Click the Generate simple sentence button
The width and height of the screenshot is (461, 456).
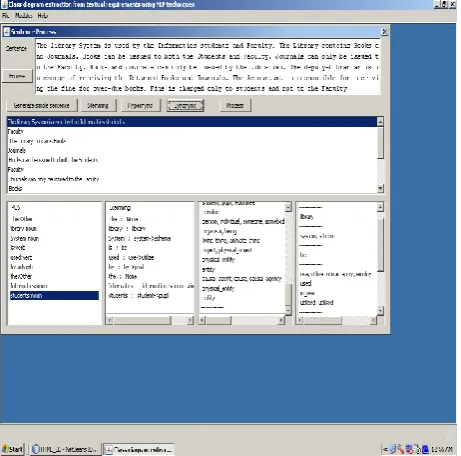pyautogui.click(x=42, y=105)
